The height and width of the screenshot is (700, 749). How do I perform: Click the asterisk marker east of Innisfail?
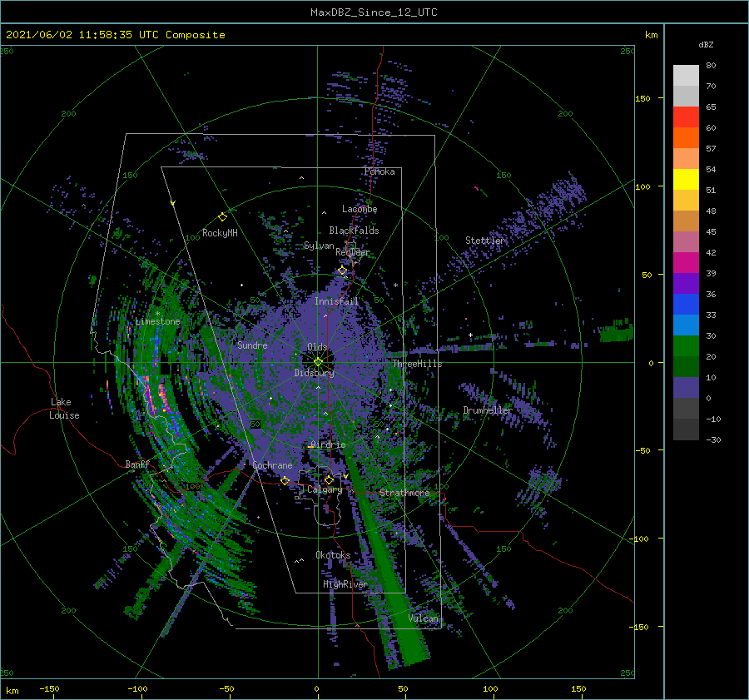395,285
